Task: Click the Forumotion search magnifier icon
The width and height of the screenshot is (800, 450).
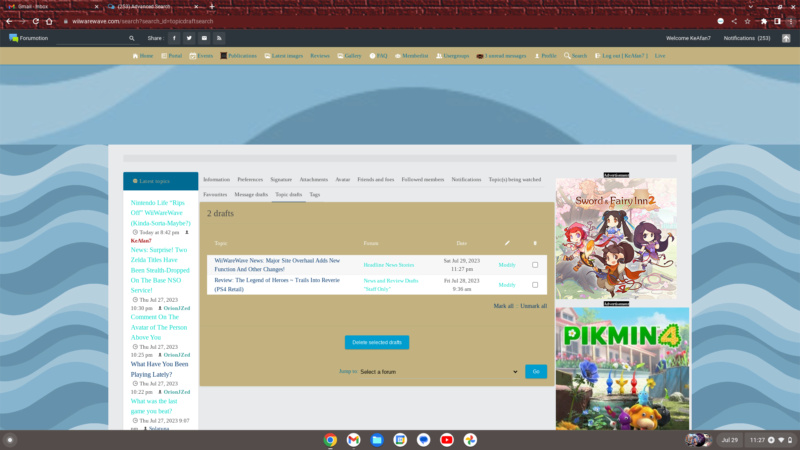Action: [x=132, y=38]
